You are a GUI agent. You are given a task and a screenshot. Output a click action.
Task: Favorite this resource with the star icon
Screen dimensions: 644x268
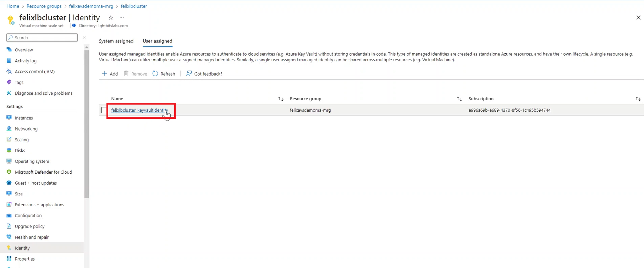tap(111, 17)
